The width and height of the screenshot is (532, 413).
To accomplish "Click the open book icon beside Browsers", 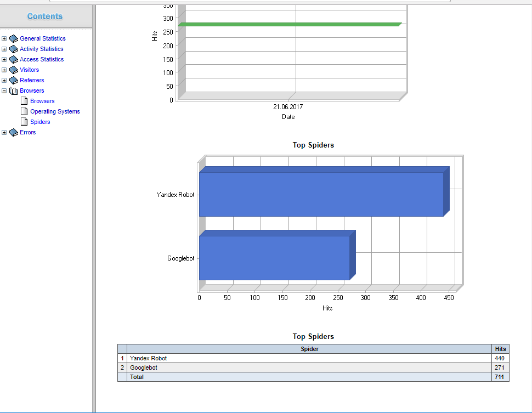I will (x=14, y=91).
